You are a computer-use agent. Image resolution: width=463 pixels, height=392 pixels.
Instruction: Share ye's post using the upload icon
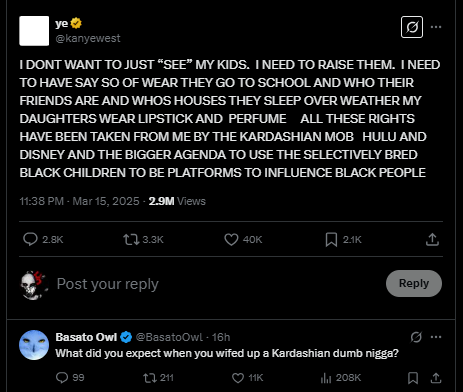[432, 239]
